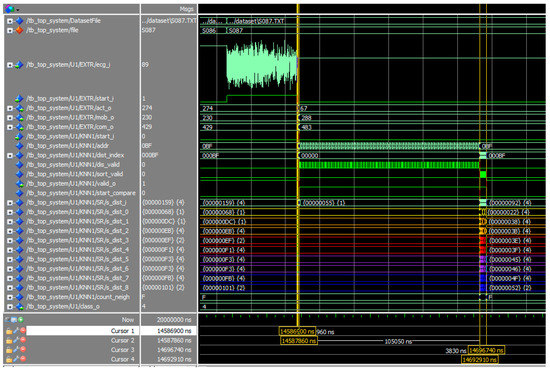
Task: Open the dropdown arrow beside the header icon
Action: (17, 10)
